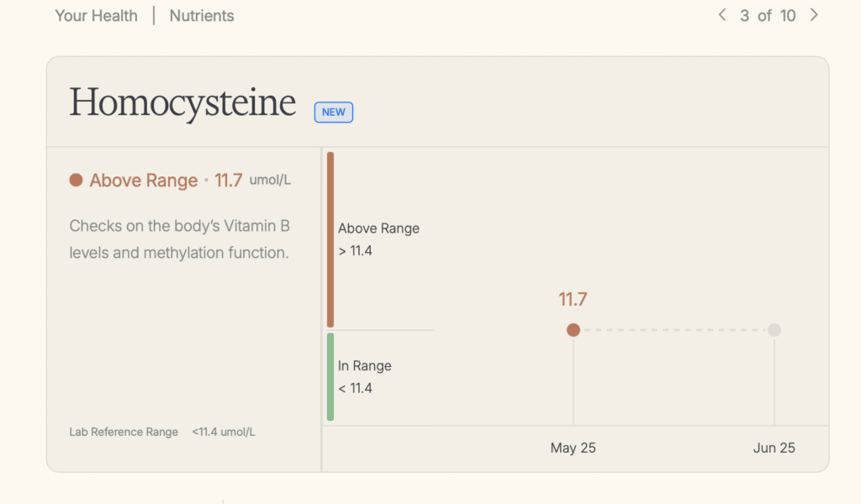Click the Vitamin B methylation description text
The height and width of the screenshot is (504, 861).
179,239
